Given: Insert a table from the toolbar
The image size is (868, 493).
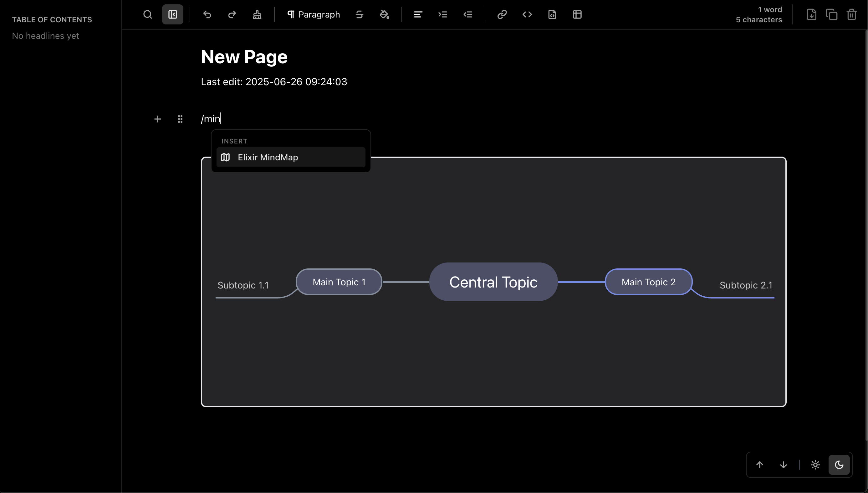Looking at the screenshot, I should click(577, 14).
